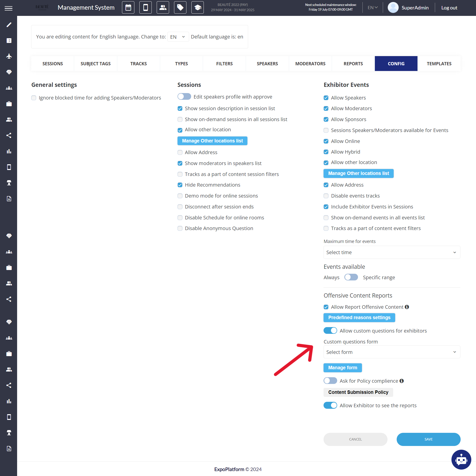Screen dimensions: 476x476
Task: Open the list icon below the pencil in sidebar
Action: point(9,40)
